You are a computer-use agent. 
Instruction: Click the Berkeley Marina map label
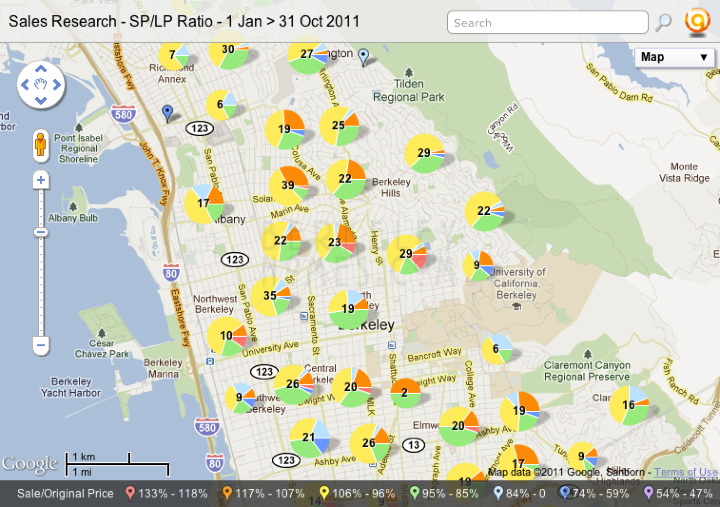163,368
